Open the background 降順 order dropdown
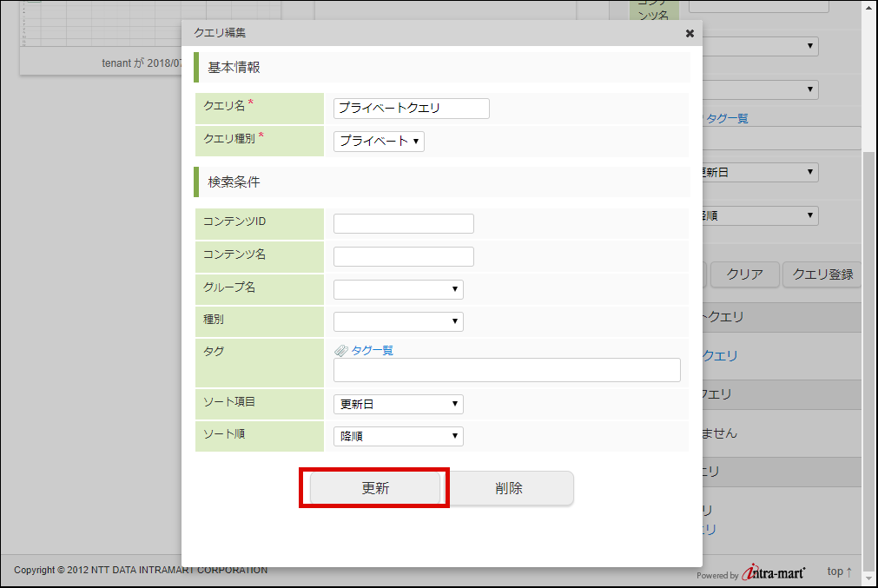 761,215
